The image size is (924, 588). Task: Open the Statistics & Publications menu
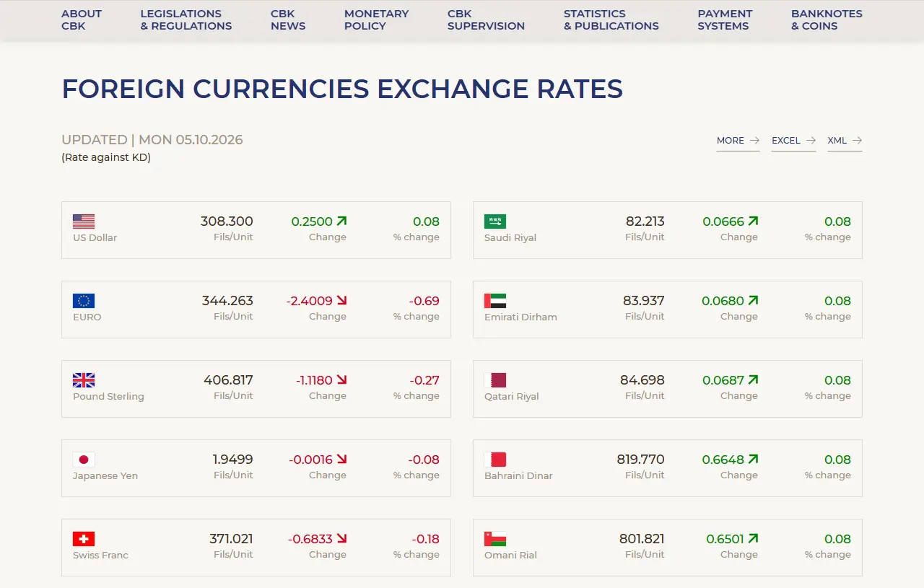[x=611, y=19]
